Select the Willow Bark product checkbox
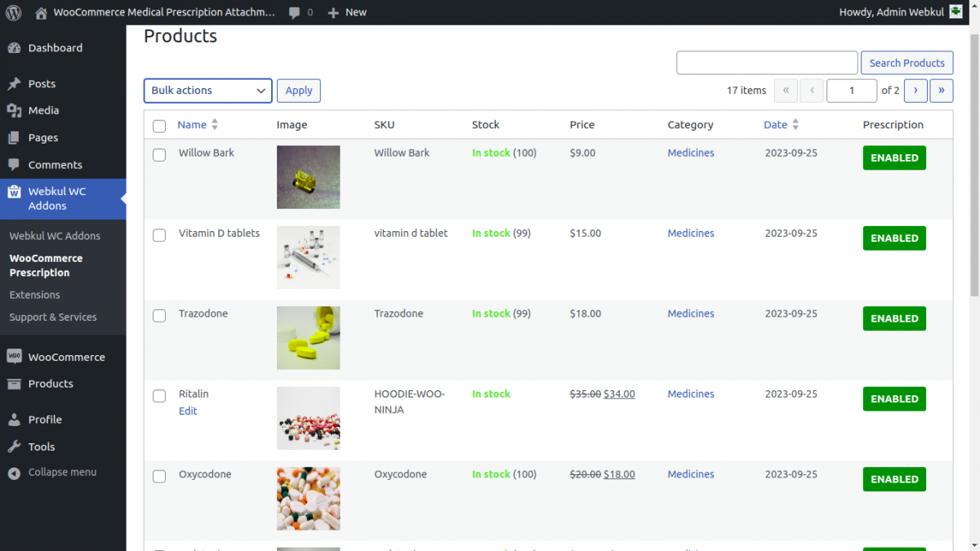 pyautogui.click(x=159, y=155)
